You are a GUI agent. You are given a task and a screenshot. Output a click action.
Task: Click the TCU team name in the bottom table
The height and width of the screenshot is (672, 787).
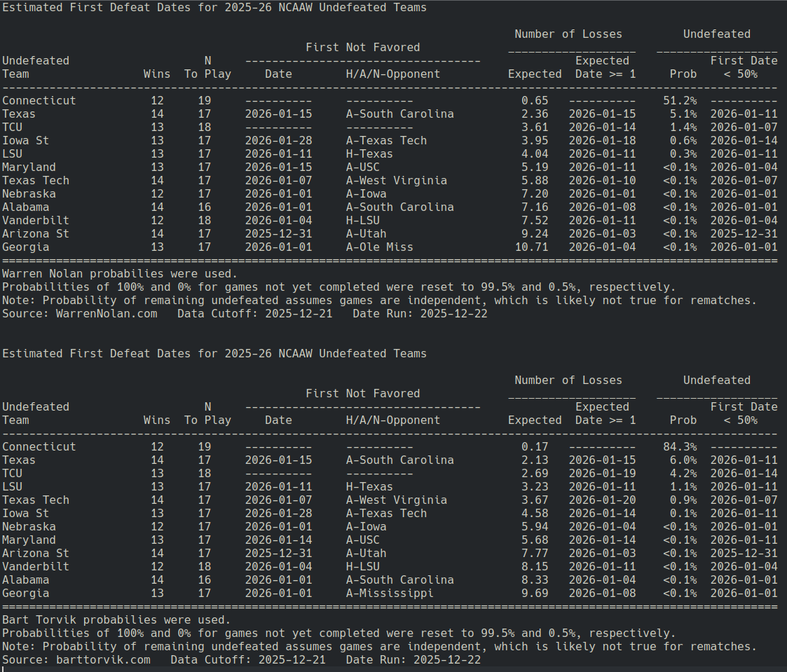click(x=12, y=473)
